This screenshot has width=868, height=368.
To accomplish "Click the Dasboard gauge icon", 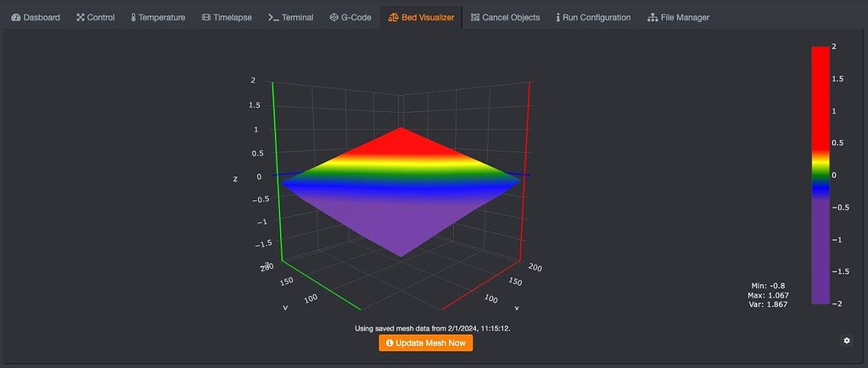I will tap(15, 17).
